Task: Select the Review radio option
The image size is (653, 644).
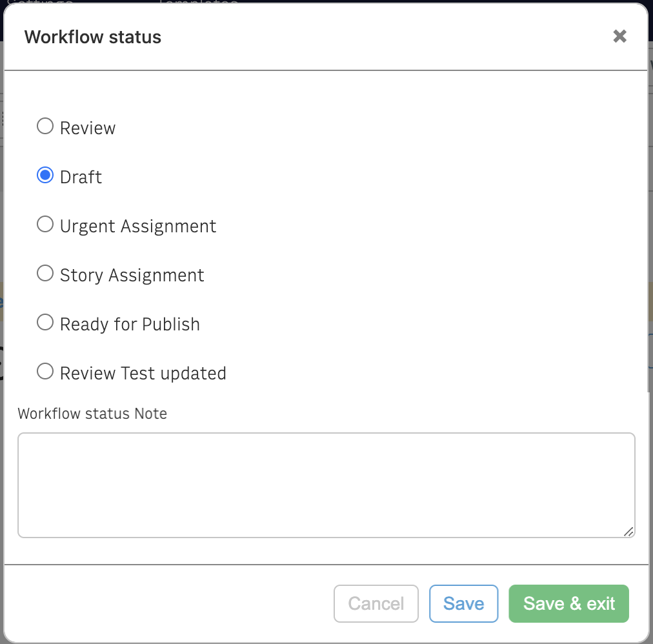Action: pyautogui.click(x=45, y=126)
